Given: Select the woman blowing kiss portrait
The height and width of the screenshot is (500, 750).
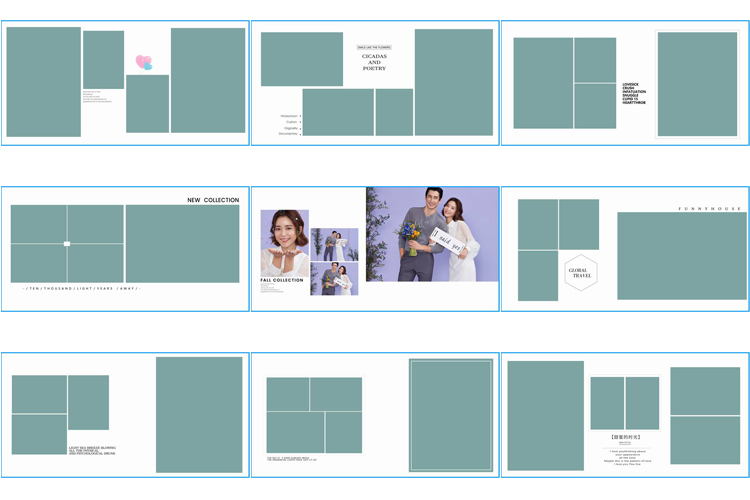Looking at the screenshot, I should point(284,242).
